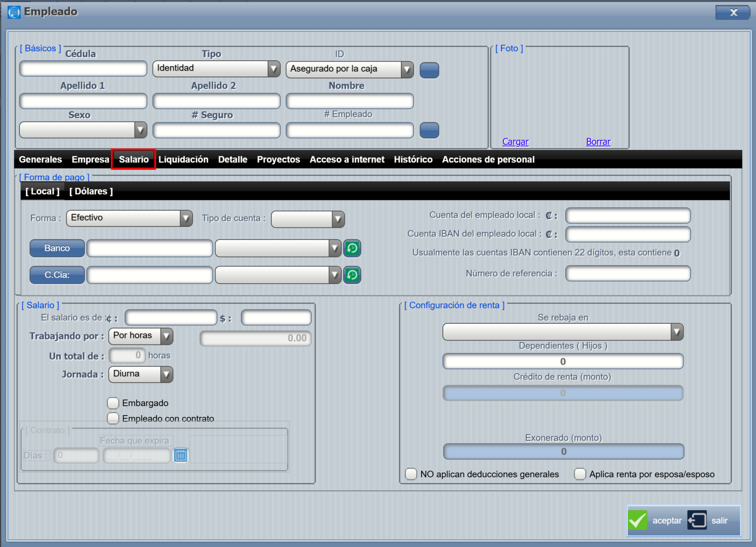
Task: Click the Empleado window icon in title bar
Action: 14,12
